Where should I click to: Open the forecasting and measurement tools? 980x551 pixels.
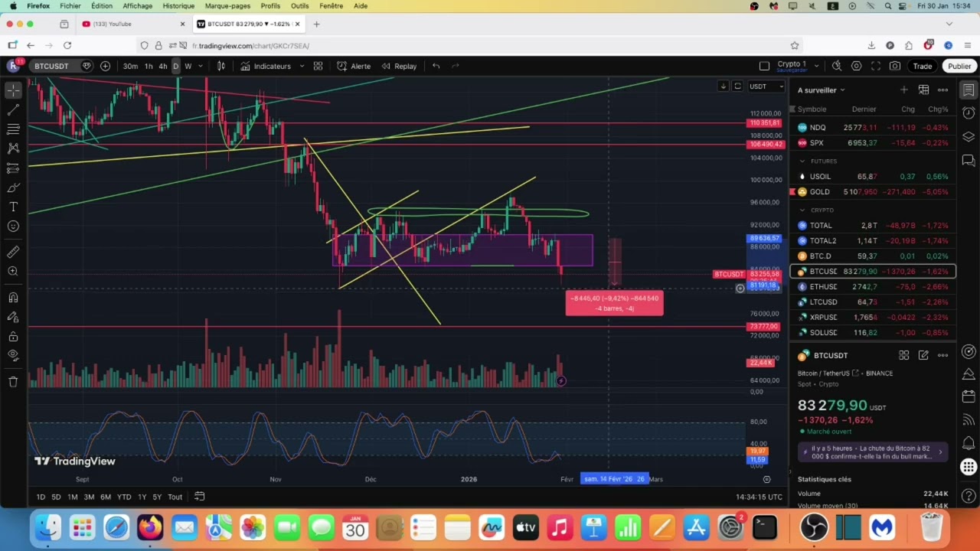(x=13, y=168)
